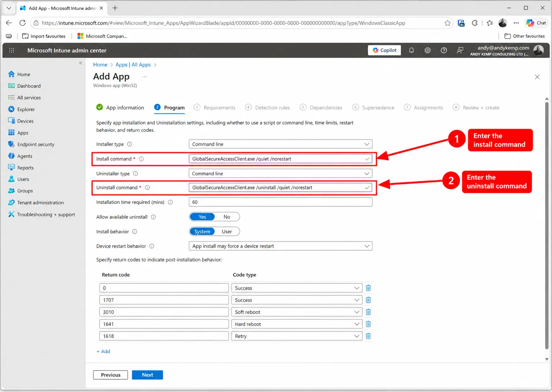Change code type for return code 1641
This screenshot has height=392, width=552.
tap(297, 324)
